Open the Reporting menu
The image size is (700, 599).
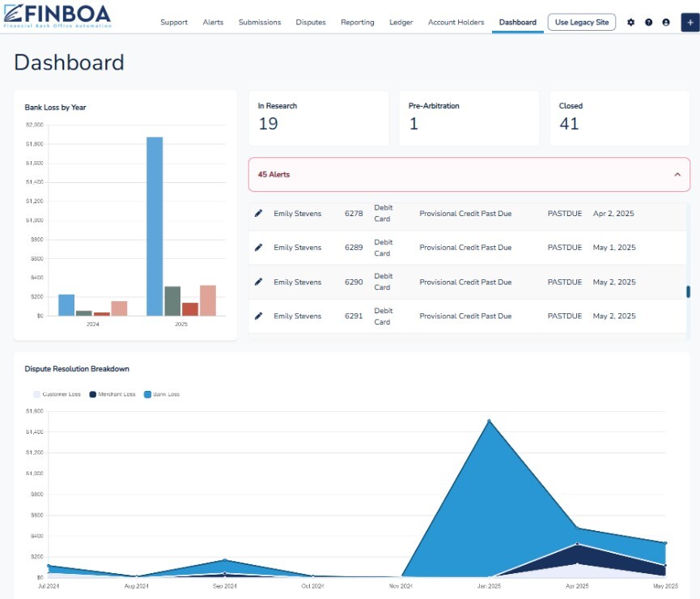(357, 23)
